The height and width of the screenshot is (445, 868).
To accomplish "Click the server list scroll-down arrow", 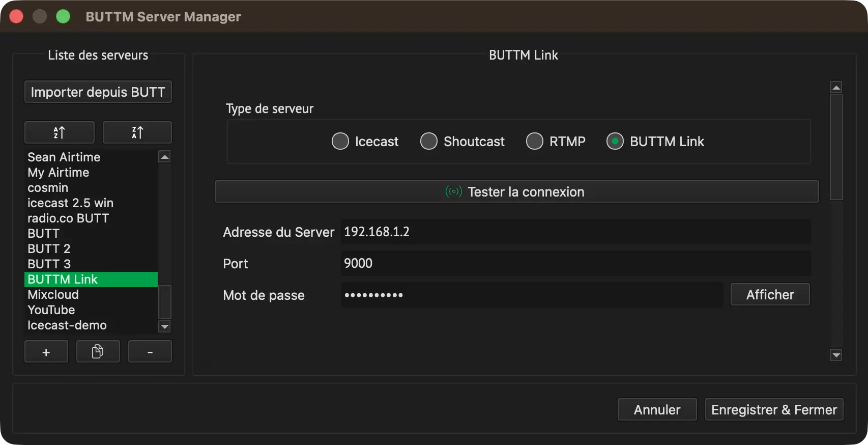I will click(164, 327).
